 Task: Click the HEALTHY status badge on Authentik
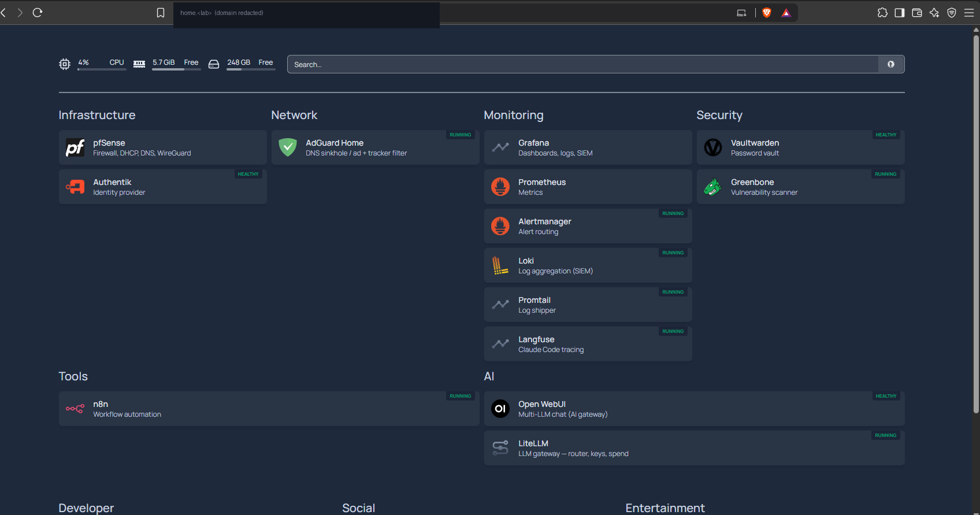[248, 174]
